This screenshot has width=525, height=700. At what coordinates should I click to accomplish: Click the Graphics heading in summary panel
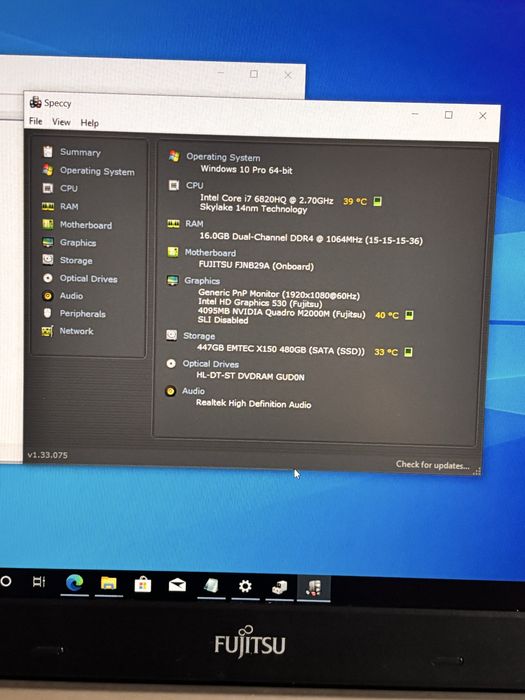point(202,281)
